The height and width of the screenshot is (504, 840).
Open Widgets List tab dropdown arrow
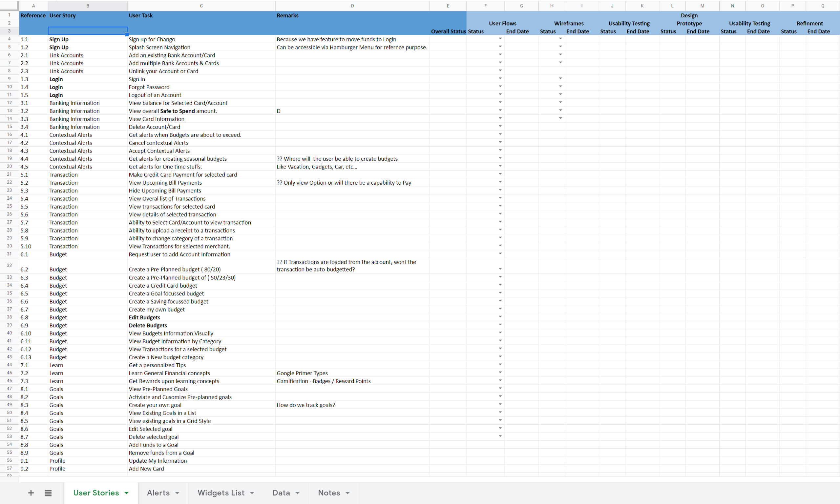(252, 493)
